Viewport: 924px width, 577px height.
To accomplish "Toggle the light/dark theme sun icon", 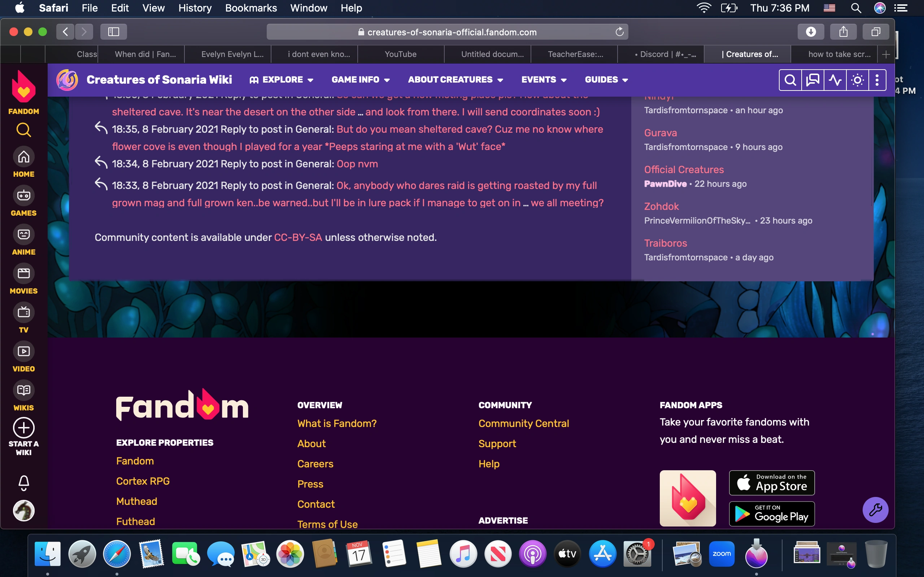I will (x=858, y=80).
